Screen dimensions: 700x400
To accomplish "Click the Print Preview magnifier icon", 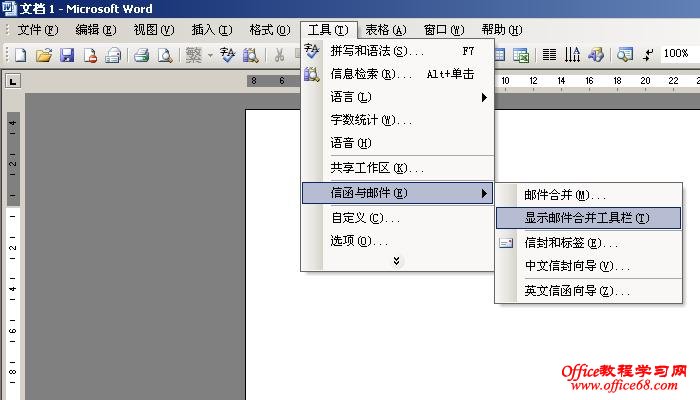I will tap(165, 55).
